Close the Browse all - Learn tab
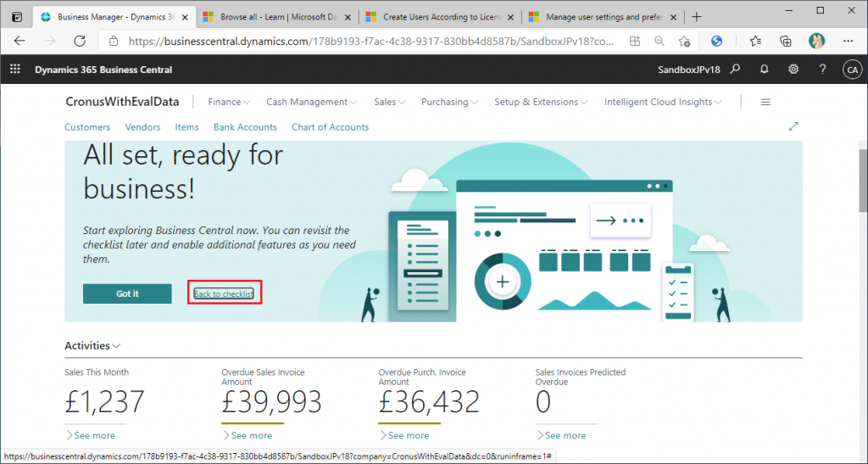 pyautogui.click(x=348, y=17)
